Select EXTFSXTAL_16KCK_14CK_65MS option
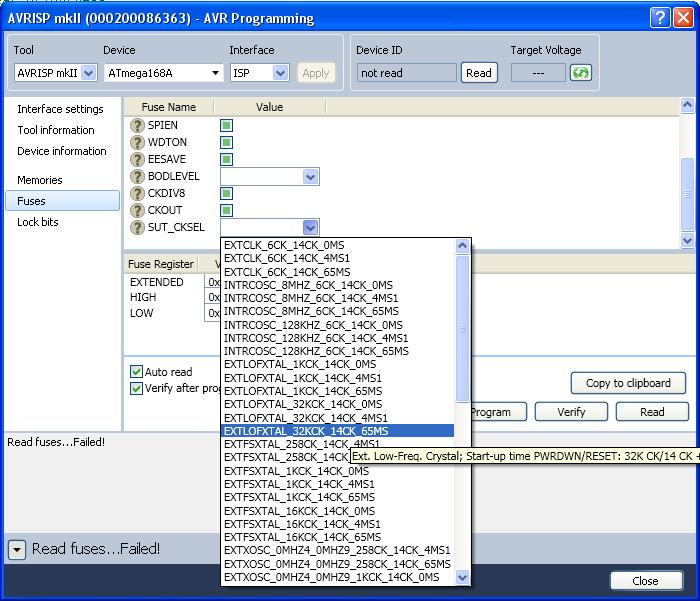This screenshot has height=601, width=700. 338,537
